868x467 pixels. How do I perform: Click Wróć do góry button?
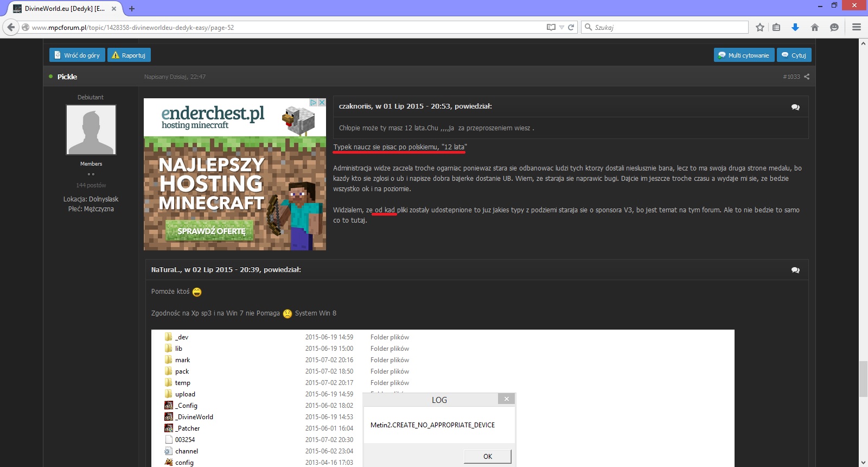click(77, 55)
